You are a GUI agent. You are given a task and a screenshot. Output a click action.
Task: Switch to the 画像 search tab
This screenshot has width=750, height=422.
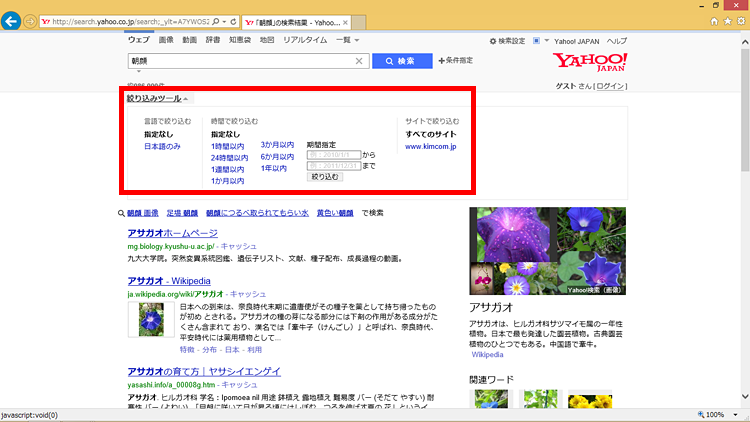coord(166,40)
